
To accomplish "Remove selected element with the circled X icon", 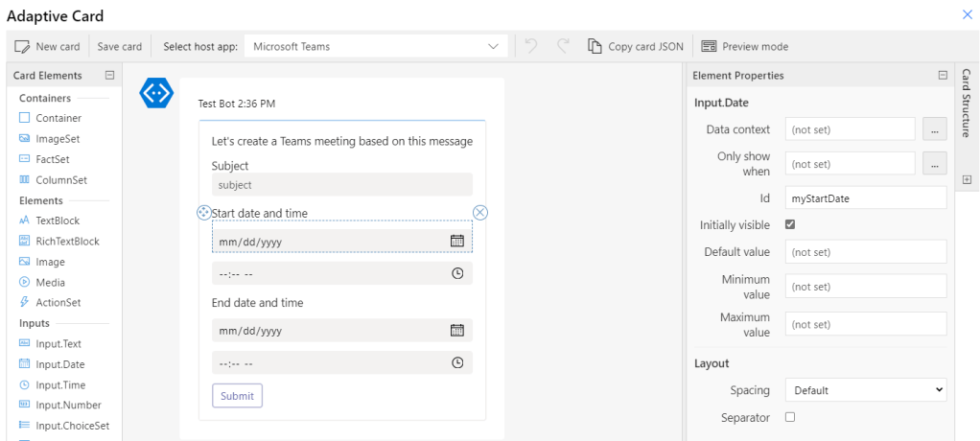I will coord(481,213).
